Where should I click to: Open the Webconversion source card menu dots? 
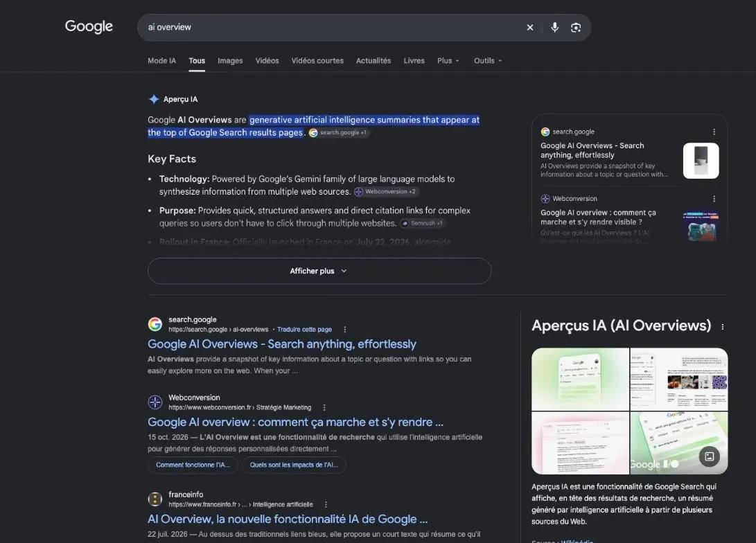(x=714, y=199)
